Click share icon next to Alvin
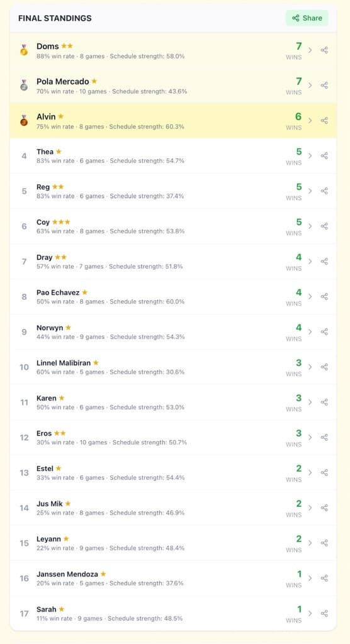 324,120
